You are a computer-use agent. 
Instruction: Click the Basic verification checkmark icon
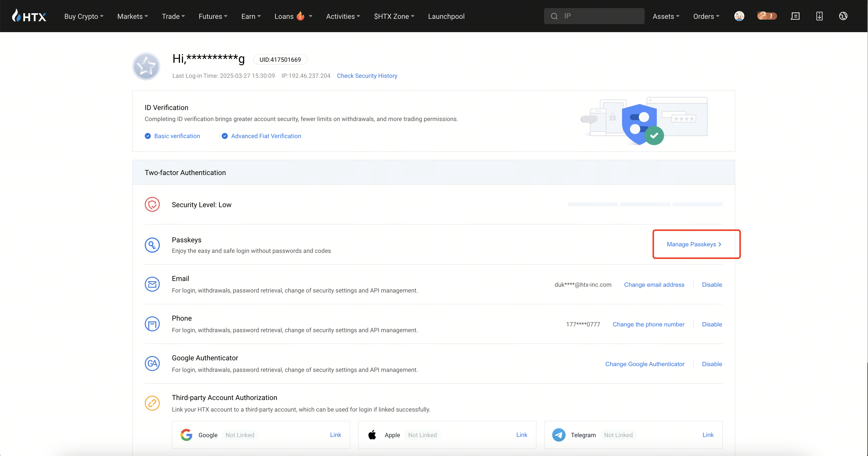tap(148, 136)
